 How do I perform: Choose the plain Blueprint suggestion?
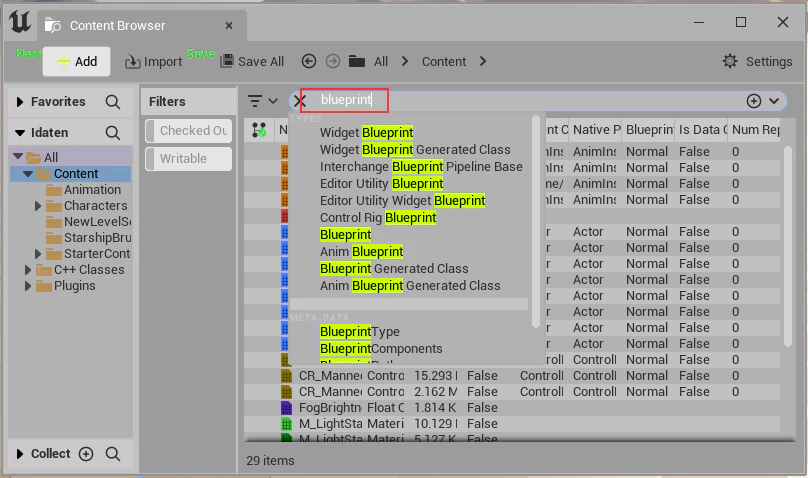(345, 235)
